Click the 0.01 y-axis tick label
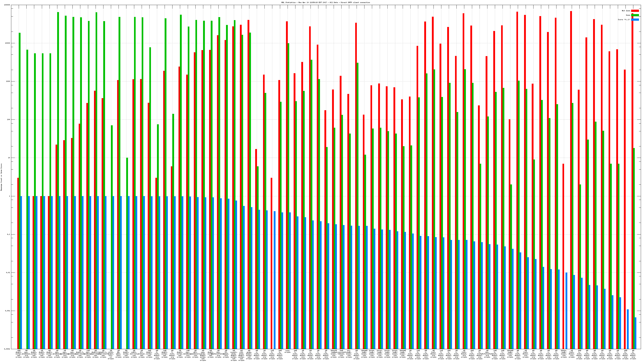644x362 pixels. tap(8, 273)
